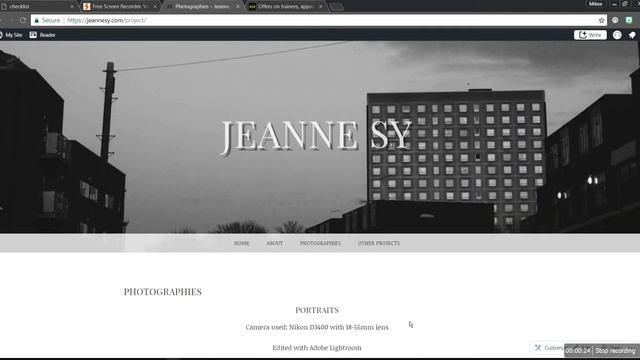
Task: Open the Offers on trainers tab
Action: 285,7
